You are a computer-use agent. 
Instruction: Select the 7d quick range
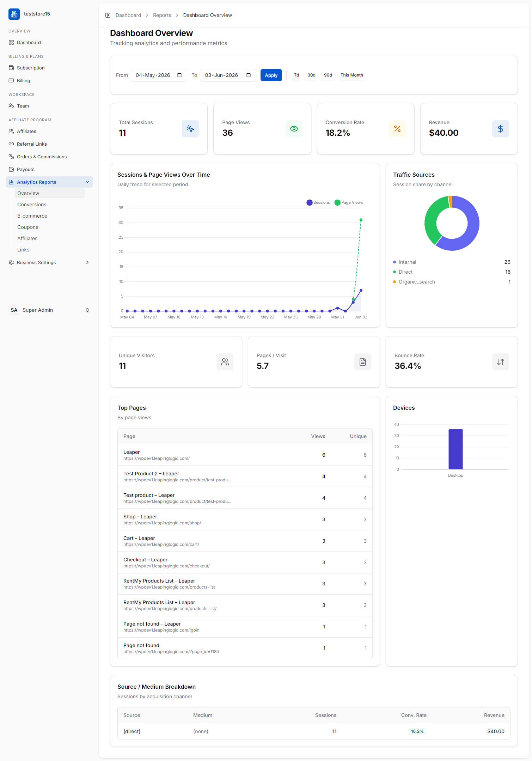coord(296,75)
